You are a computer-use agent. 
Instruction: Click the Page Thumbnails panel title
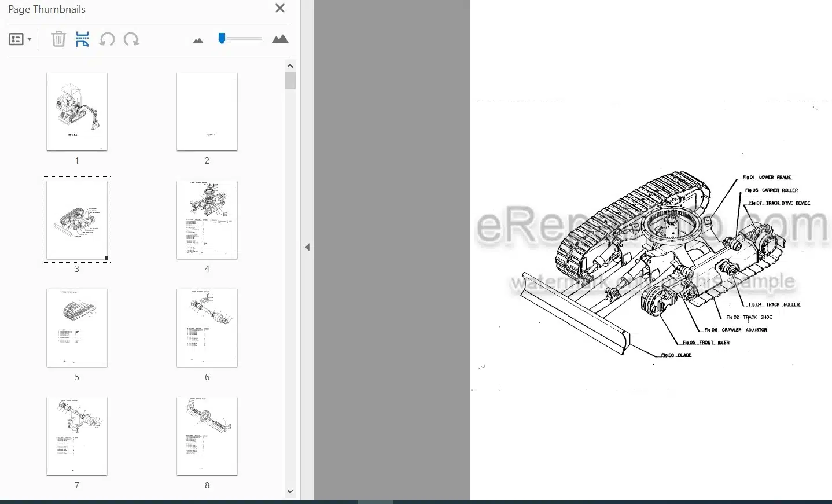pos(47,9)
